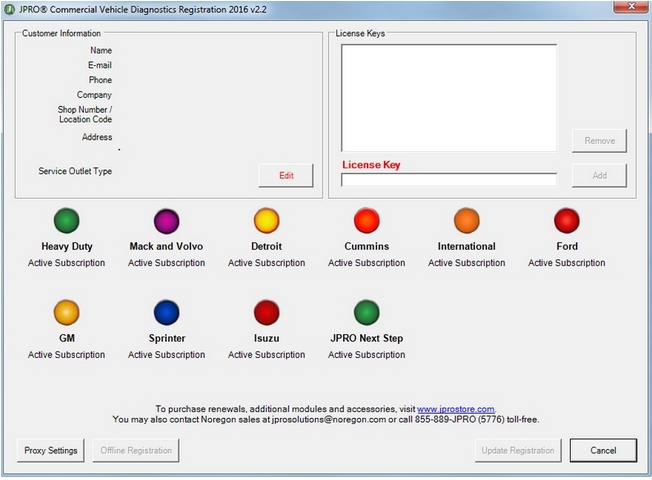Click the 'Heavy Duty' module label
Viewport: 652px width, 480px height.
[x=67, y=246]
